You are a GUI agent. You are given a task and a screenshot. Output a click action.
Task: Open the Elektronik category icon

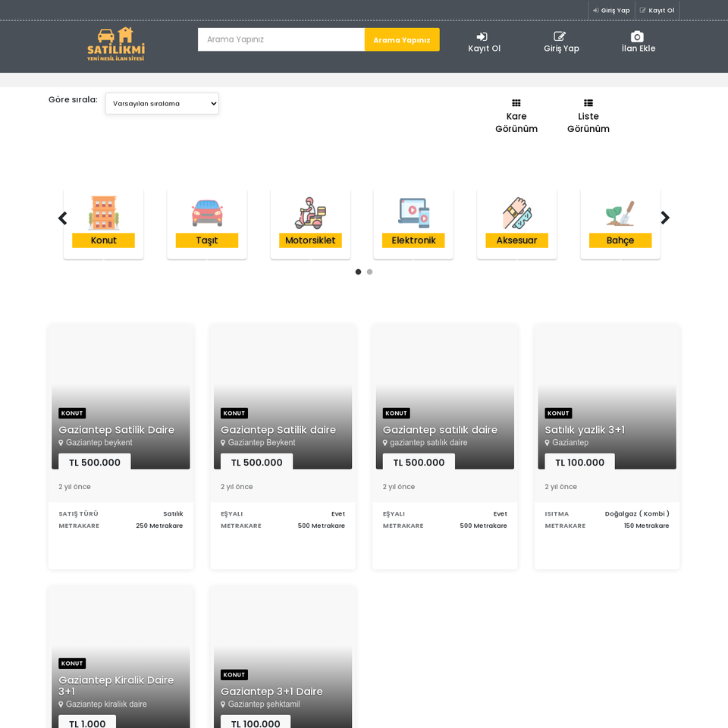(413, 213)
